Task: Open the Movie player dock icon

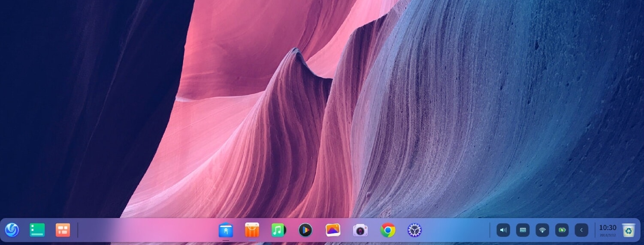Action: 305,230
